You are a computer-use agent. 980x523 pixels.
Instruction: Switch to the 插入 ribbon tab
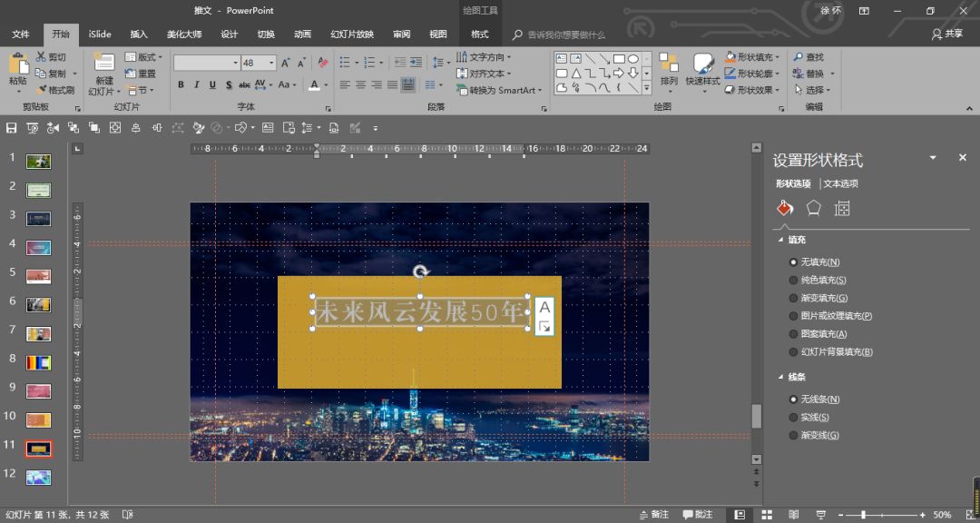[139, 35]
